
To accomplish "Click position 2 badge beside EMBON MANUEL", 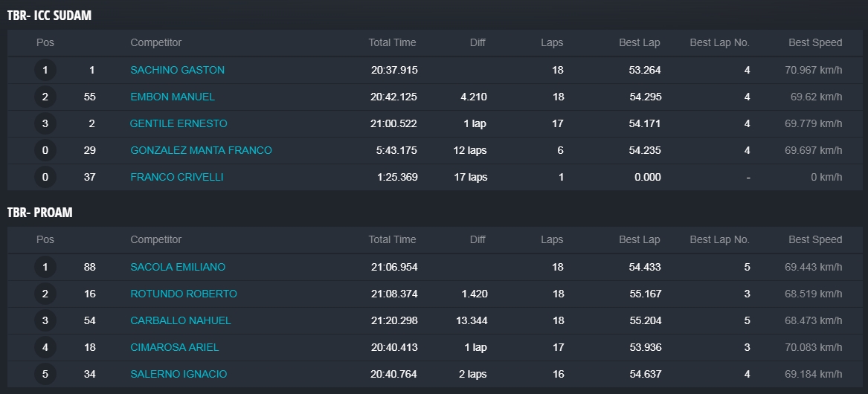I will pos(45,97).
